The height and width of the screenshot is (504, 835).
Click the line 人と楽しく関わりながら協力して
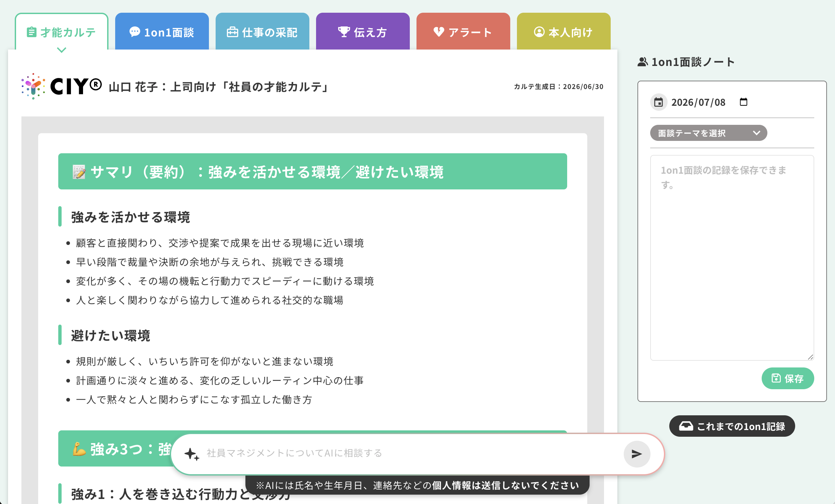(x=210, y=300)
